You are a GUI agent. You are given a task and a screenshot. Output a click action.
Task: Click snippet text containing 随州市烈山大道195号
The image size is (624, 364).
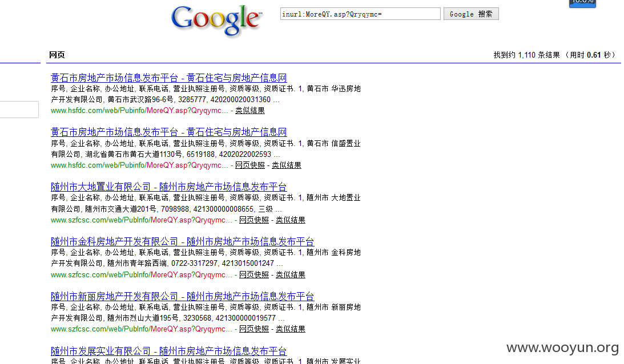[167, 318]
